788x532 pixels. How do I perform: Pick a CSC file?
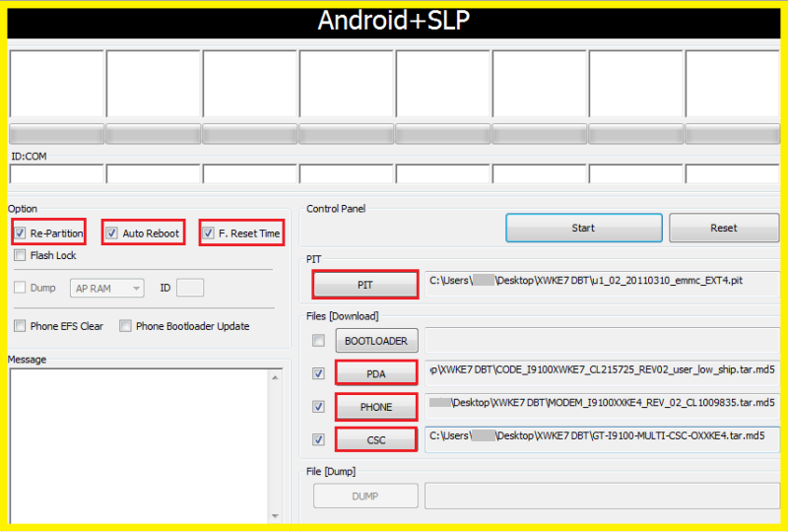click(x=376, y=440)
